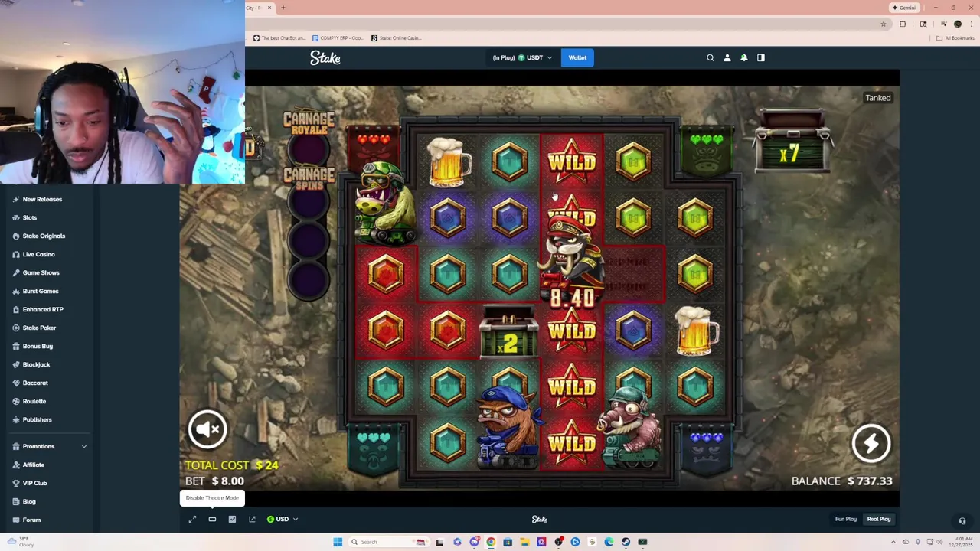The image size is (980, 551).
Task: Launch Gemini from the browser title bar
Action: coord(904,8)
